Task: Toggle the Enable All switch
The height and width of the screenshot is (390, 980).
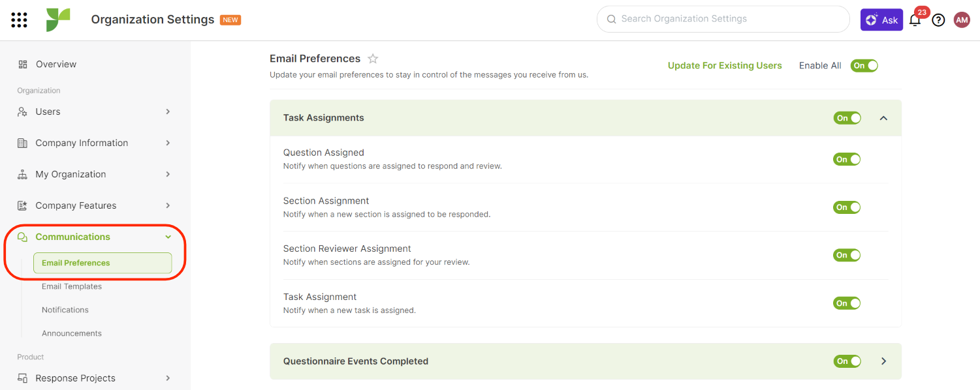Action: (x=864, y=66)
